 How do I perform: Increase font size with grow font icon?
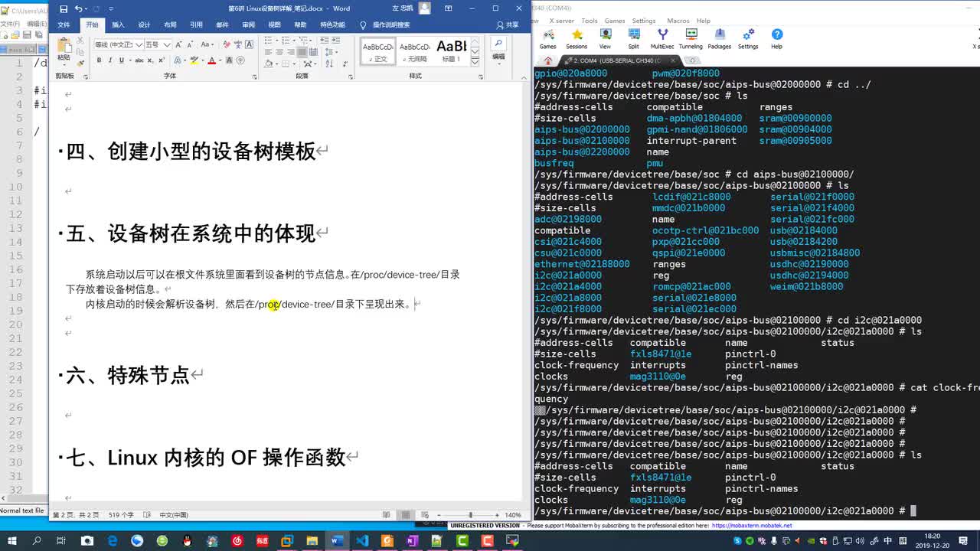pos(178,44)
